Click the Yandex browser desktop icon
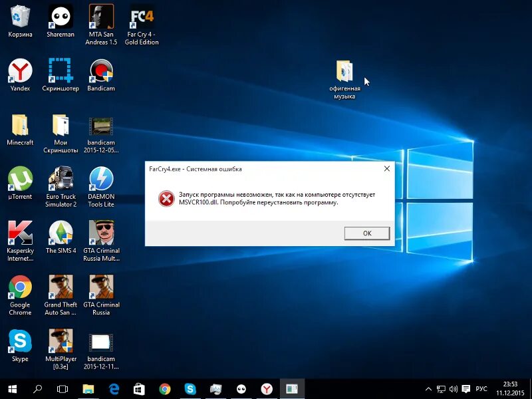 pyautogui.click(x=20, y=75)
